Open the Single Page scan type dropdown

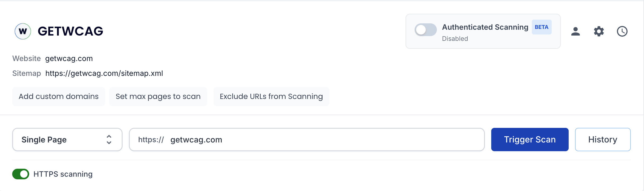pyautogui.click(x=67, y=139)
